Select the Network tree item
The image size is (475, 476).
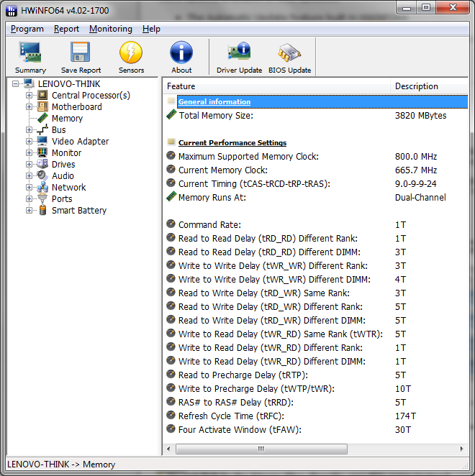pos(68,188)
